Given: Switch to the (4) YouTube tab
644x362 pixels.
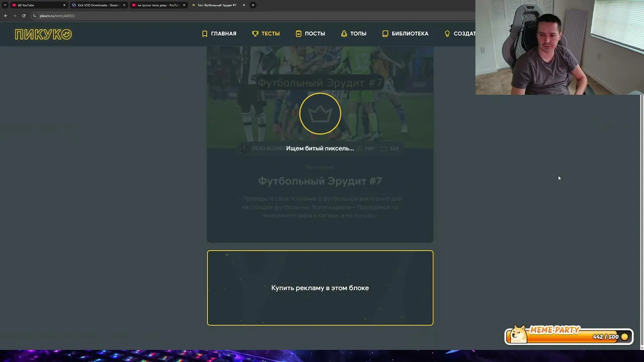Looking at the screenshot, I should pyautogui.click(x=38, y=5).
